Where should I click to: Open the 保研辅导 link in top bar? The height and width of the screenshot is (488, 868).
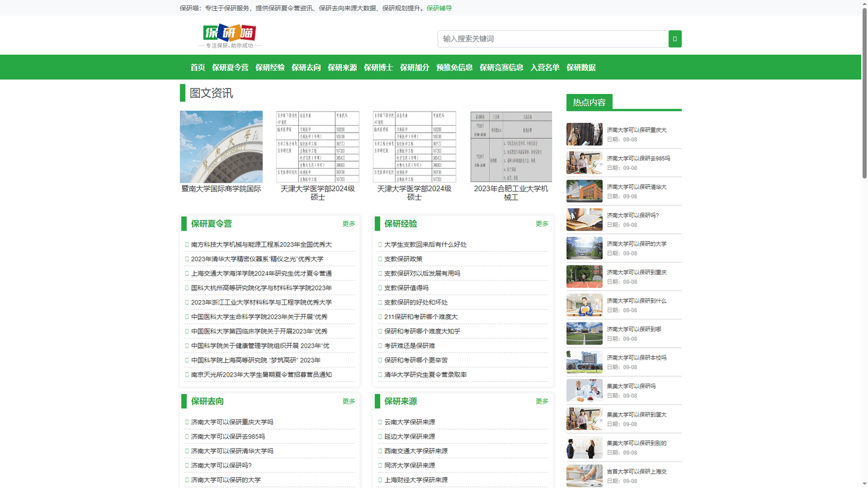pyautogui.click(x=439, y=8)
